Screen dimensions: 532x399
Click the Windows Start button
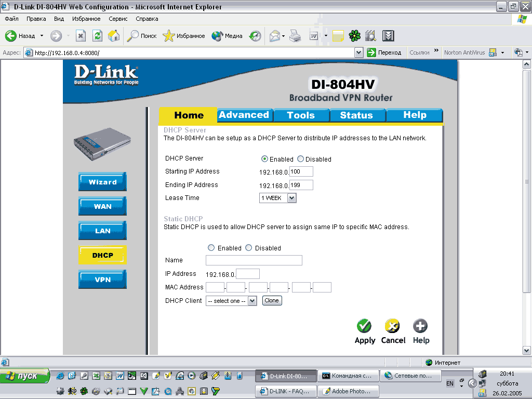click(x=24, y=376)
